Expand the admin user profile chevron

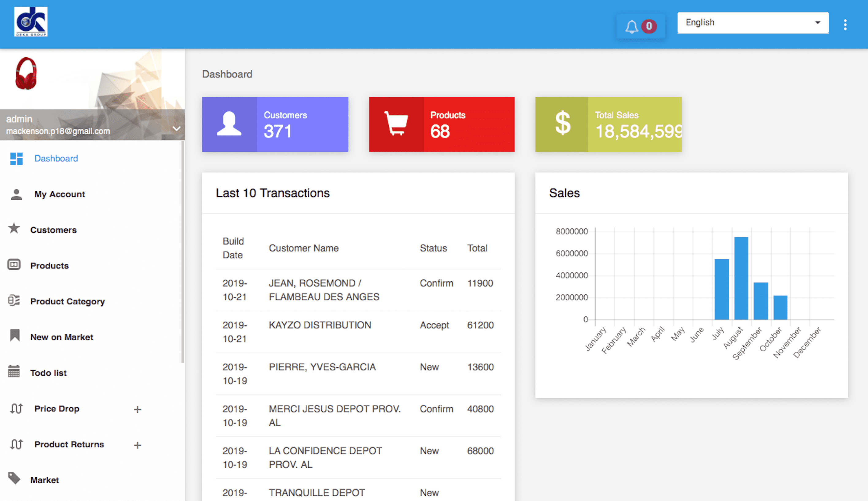177,129
